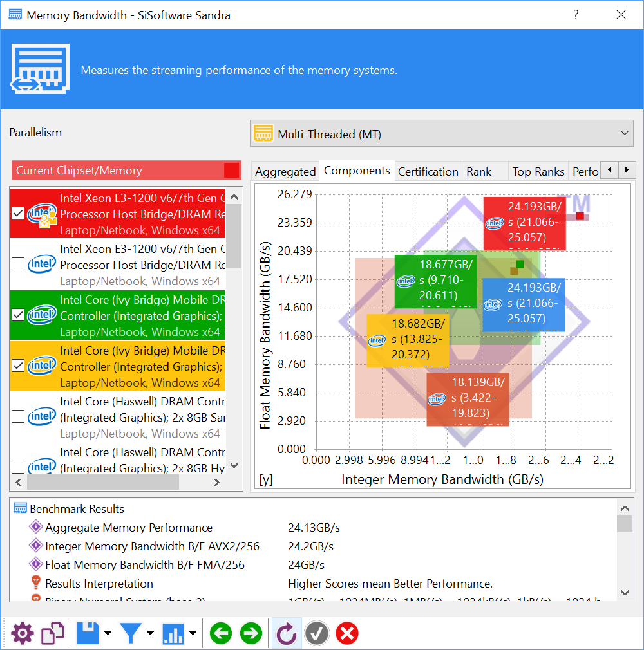Image resolution: width=644 pixels, height=650 pixels.
Task: Refresh the benchmark with the purple circular arrow
Action: coord(287,633)
